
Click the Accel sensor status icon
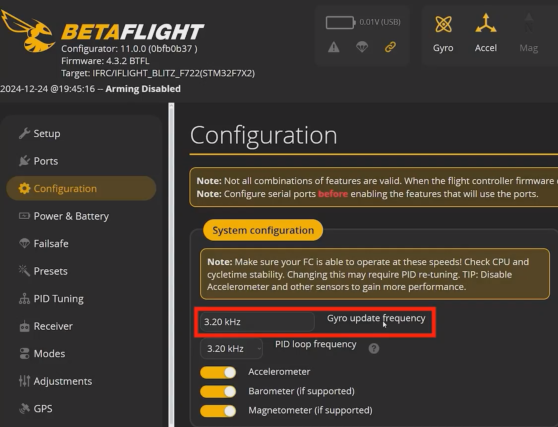pos(486,23)
